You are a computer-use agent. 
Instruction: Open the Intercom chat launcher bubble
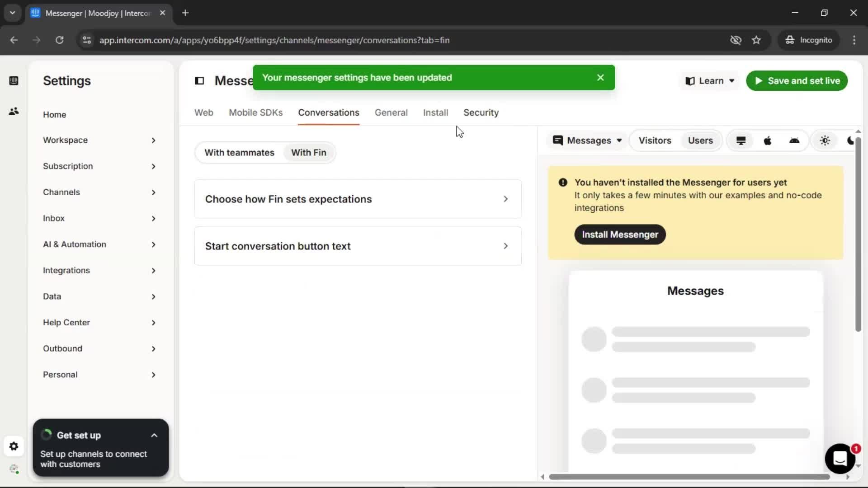[840, 458]
